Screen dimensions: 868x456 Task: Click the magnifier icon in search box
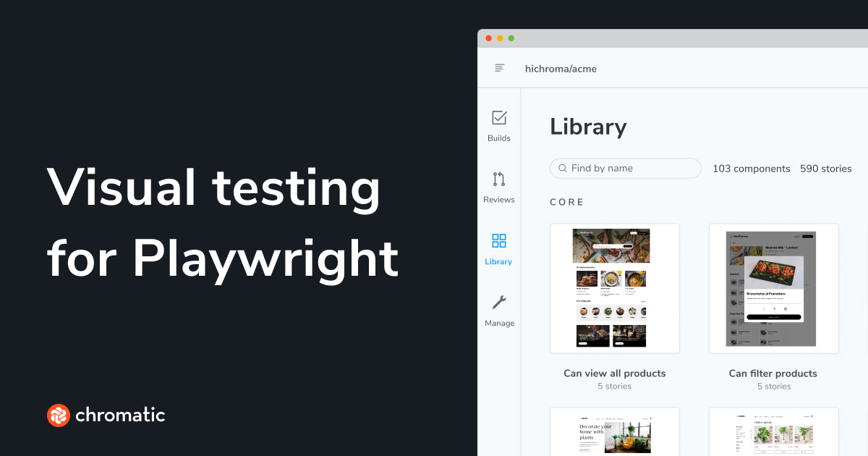(562, 169)
